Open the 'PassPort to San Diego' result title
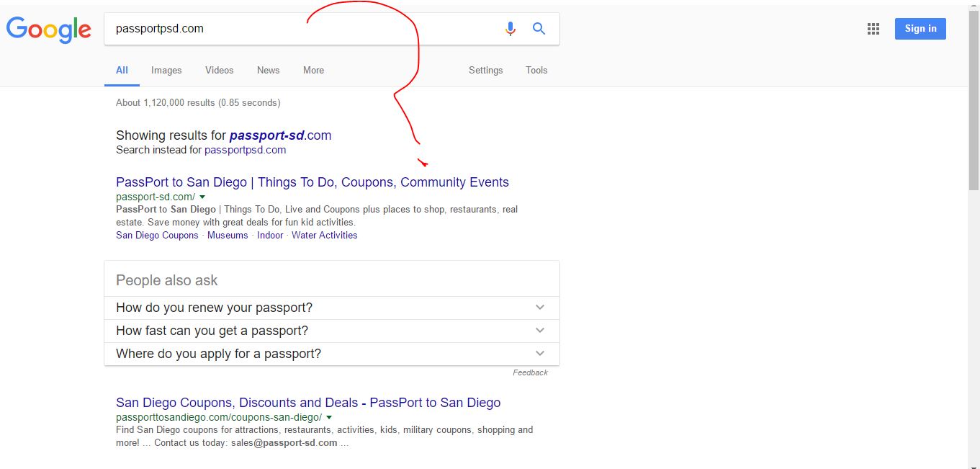 click(x=312, y=182)
